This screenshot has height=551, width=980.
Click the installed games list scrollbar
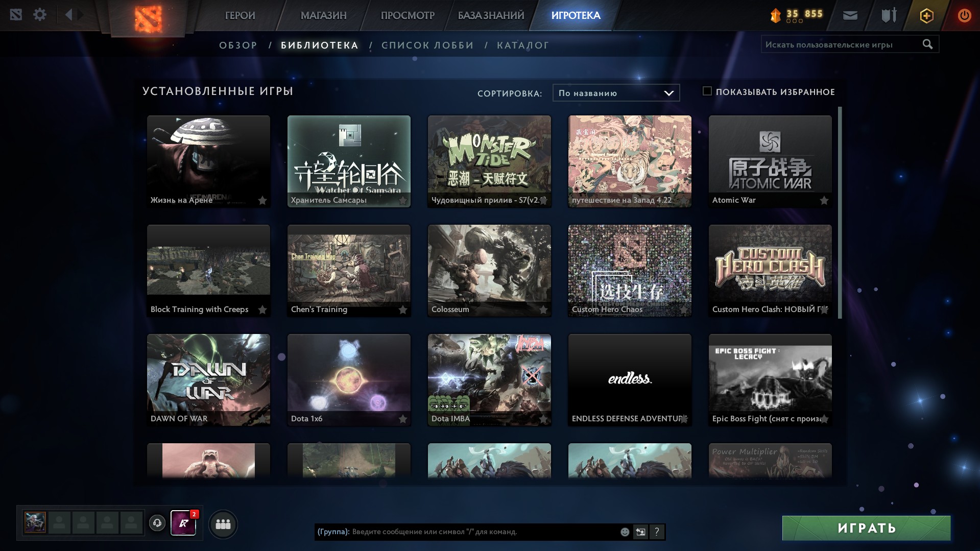click(840, 212)
